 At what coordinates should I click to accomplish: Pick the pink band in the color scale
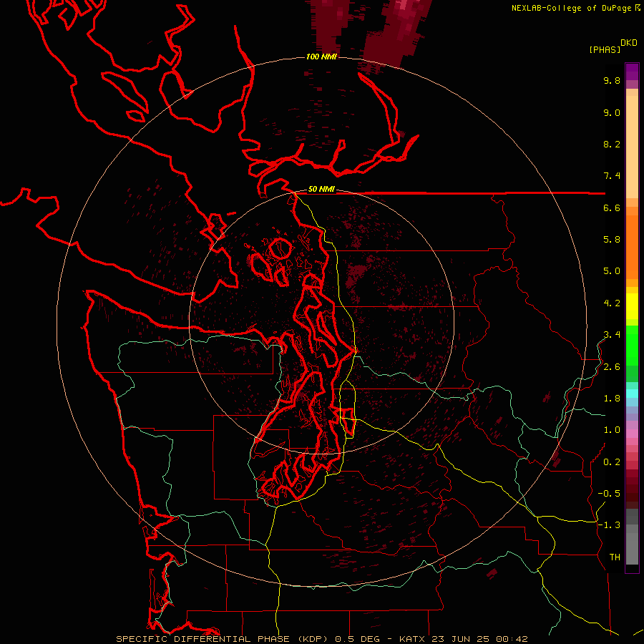coord(632,434)
